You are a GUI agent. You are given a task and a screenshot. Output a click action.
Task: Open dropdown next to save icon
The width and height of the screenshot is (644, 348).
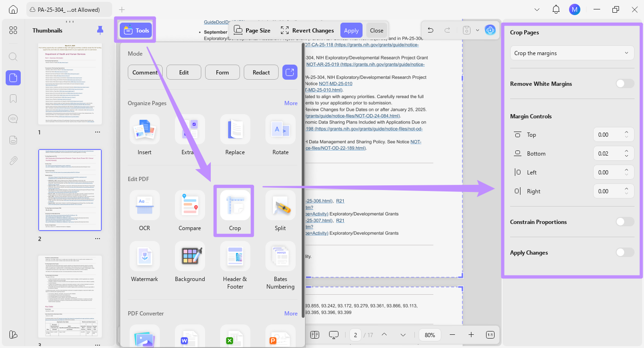point(478,30)
